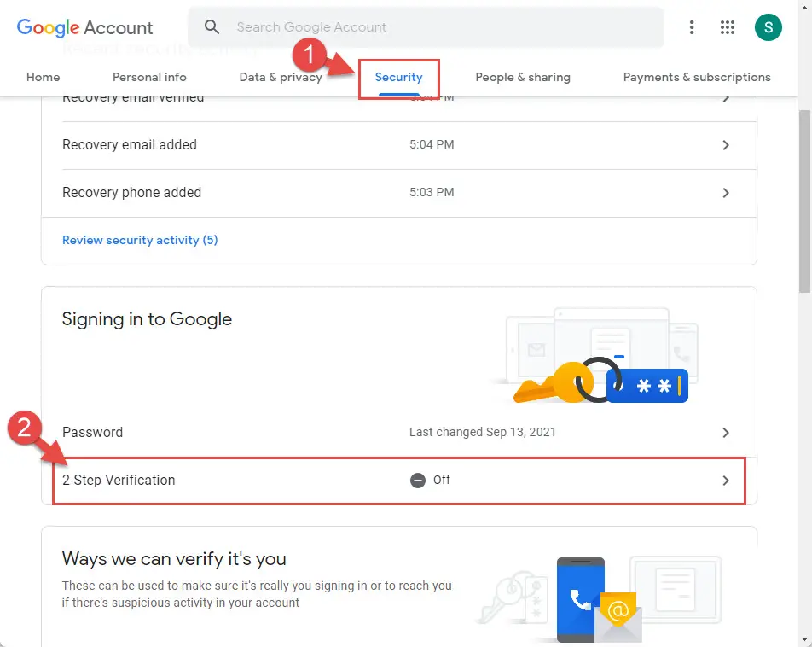812x647 pixels.
Task: Click the Google Account logo
Action: tap(84, 27)
